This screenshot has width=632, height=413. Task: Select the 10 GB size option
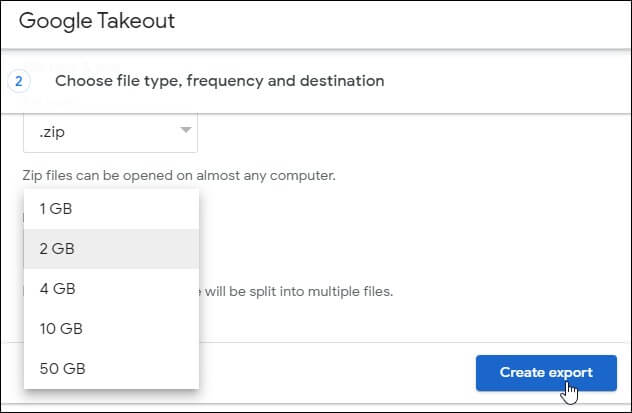click(x=111, y=328)
